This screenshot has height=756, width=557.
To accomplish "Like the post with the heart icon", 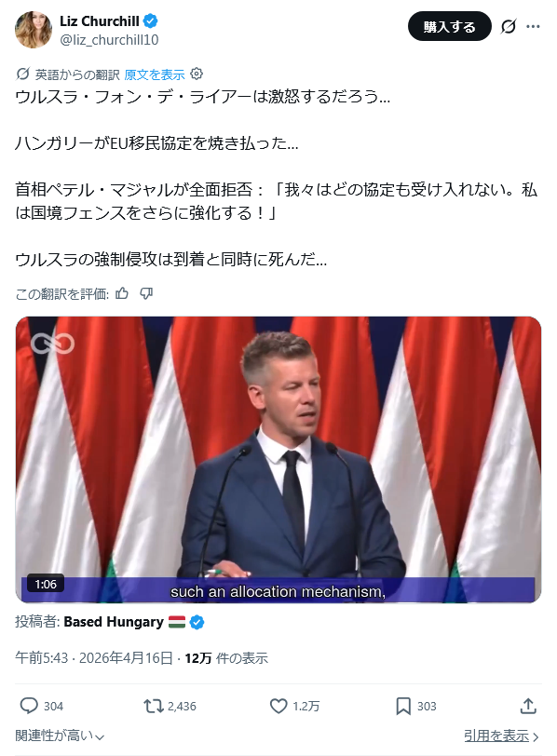I will click(278, 706).
